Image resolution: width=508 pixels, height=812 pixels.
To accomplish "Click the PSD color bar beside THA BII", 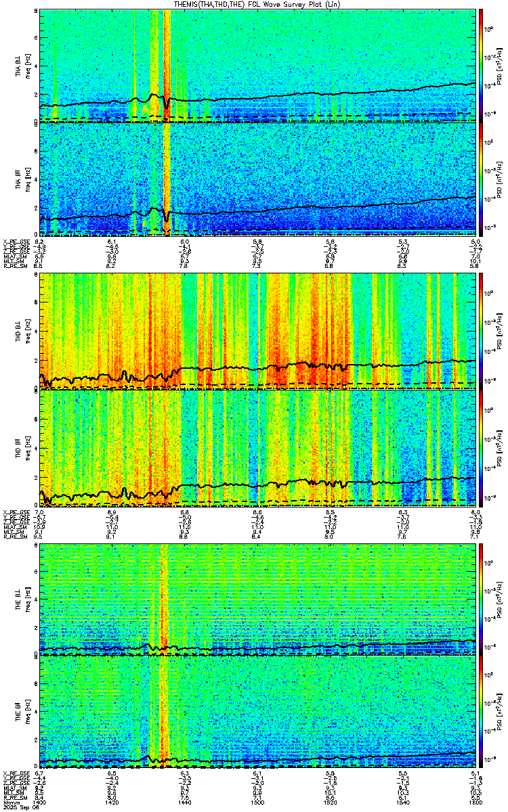I will pyautogui.click(x=482, y=179).
